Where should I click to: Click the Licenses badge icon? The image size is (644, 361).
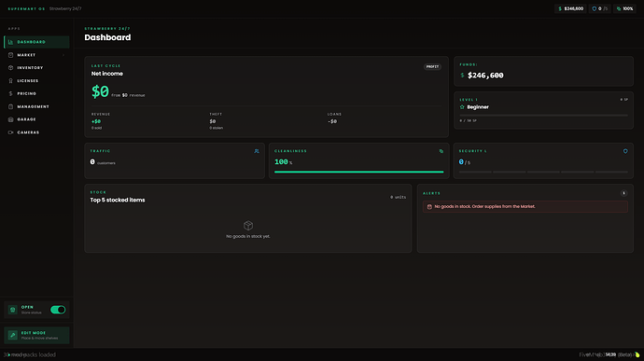(x=10, y=81)
